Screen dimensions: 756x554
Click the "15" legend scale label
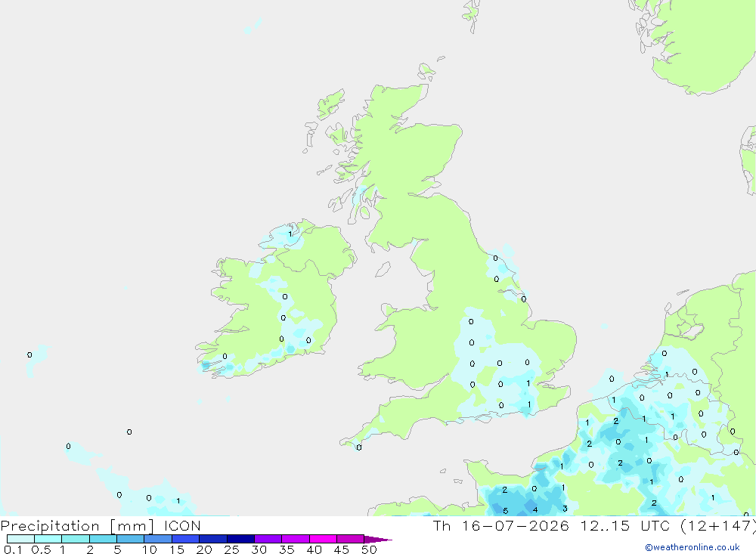[x=177, y=549]
